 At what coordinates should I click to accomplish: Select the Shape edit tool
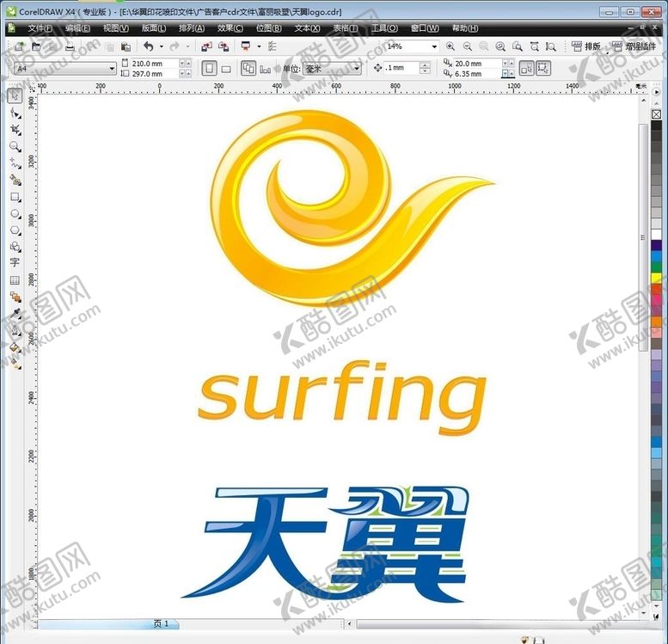15,113
